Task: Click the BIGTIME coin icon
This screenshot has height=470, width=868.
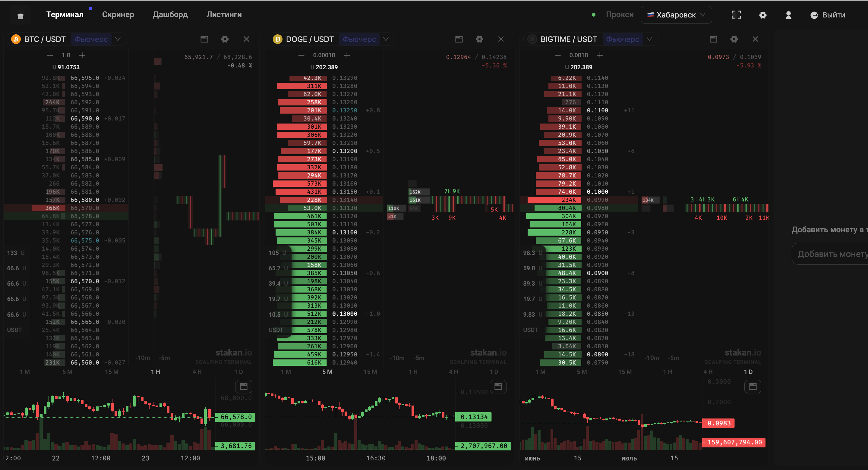Action: pos(532,39)
